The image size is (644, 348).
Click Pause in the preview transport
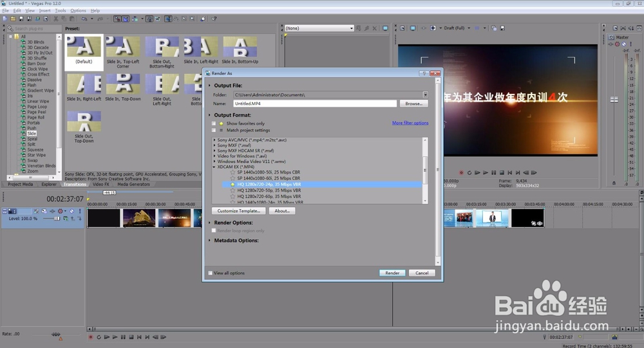click(x=494, y=173)
